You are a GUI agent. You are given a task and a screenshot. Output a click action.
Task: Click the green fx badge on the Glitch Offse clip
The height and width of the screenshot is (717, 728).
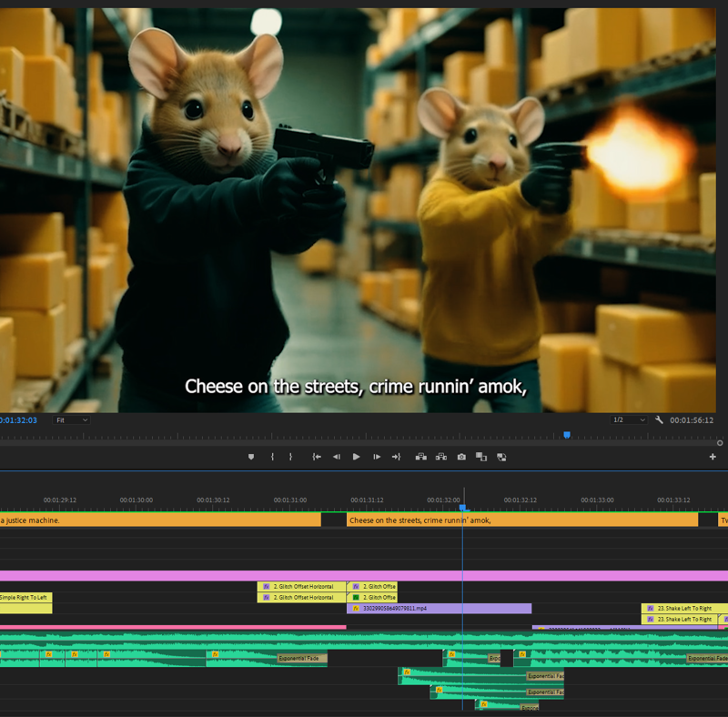click(x=356, y=597)
